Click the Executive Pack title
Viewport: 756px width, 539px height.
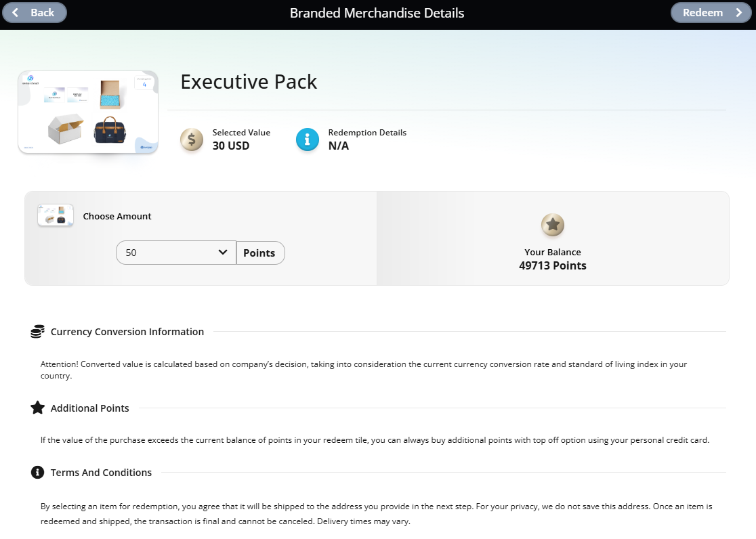(249, 81)
